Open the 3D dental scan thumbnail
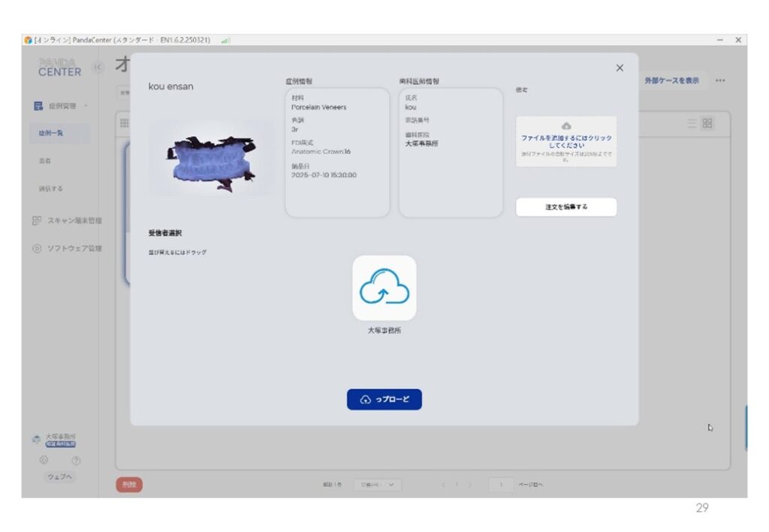 coord(211,158)
